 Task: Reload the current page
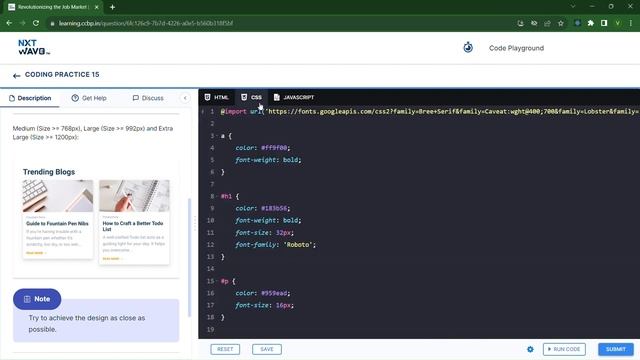tap(36, 23)
